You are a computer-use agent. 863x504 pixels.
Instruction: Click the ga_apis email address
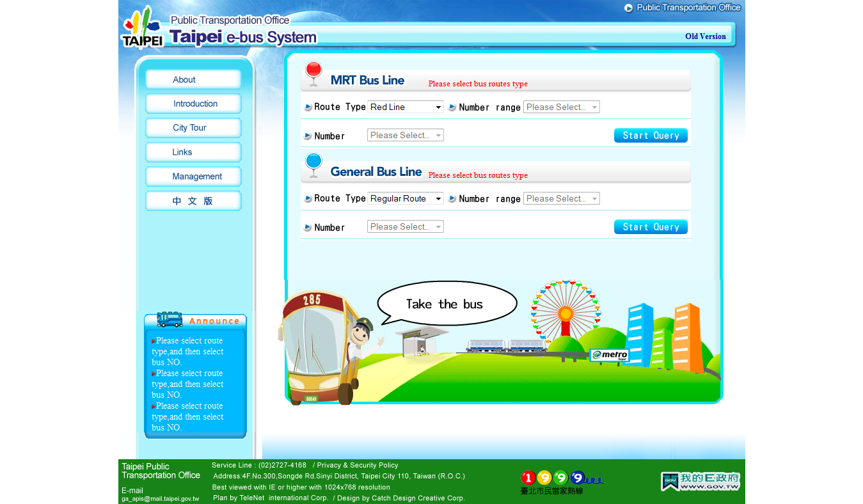160,499
